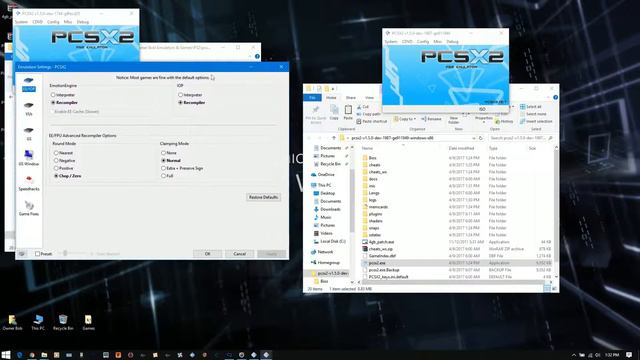Show hidden system tray icons
Viewport: 640px width, 360px height.
pos(573,355)
